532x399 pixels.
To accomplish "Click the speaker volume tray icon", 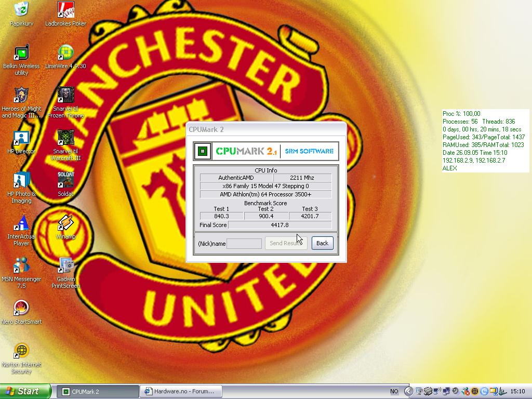I will [455, 391].
